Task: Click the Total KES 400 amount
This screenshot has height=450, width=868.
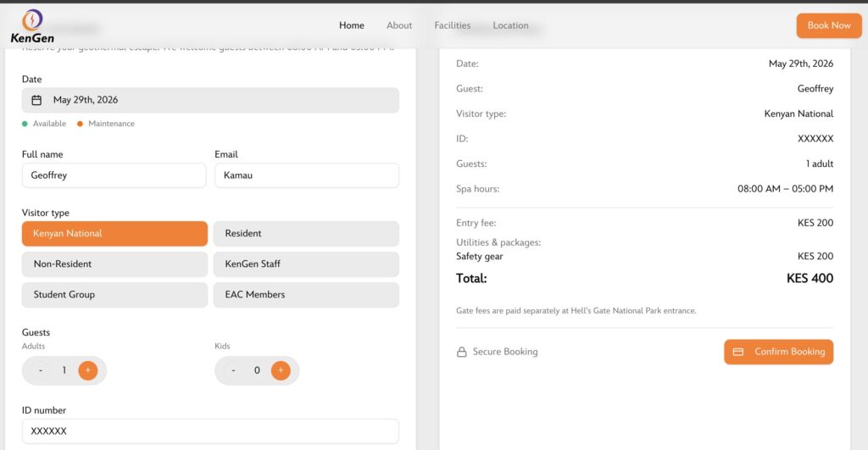Action: point(810,279)
